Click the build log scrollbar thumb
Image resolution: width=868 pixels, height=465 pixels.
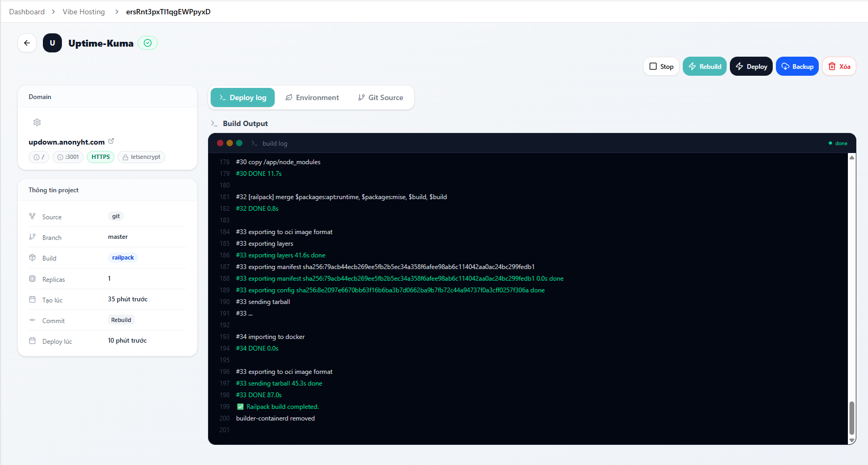pyautogui.click(x=852, y=418)
